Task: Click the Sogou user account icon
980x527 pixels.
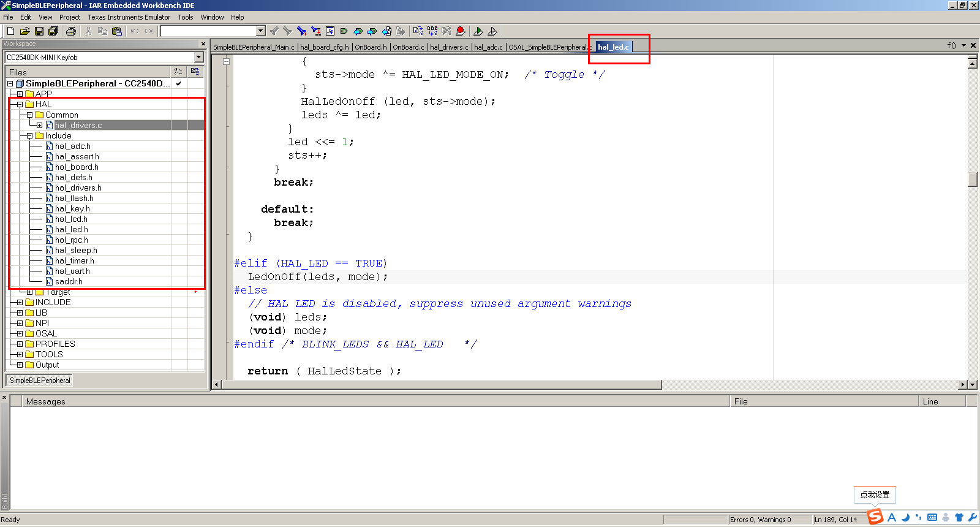Action: click(946, 517)
